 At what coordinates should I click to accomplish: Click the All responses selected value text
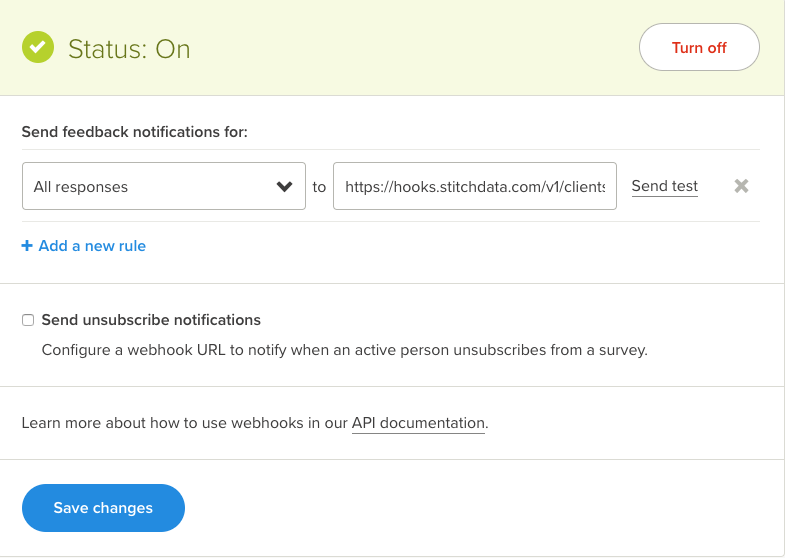point(81,186)
